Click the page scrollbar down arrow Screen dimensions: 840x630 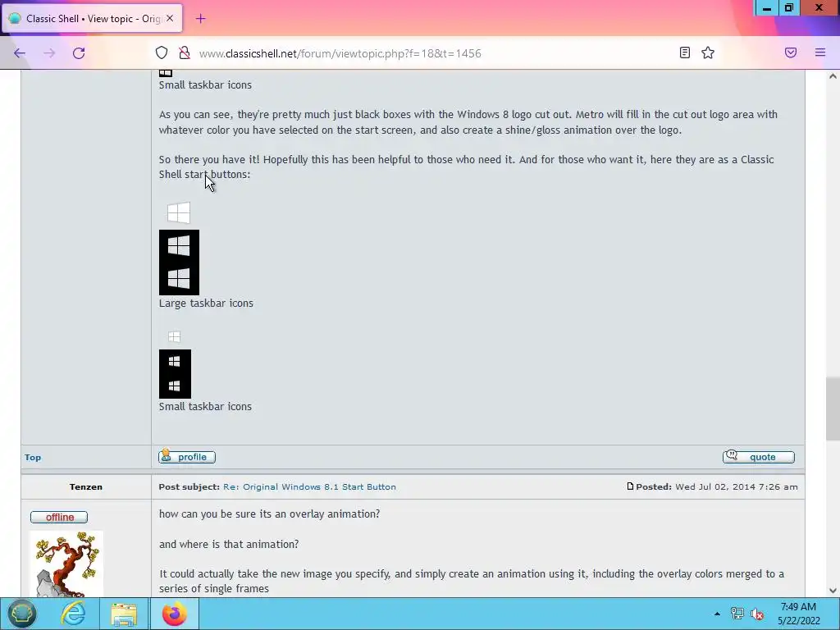point(833,591)
